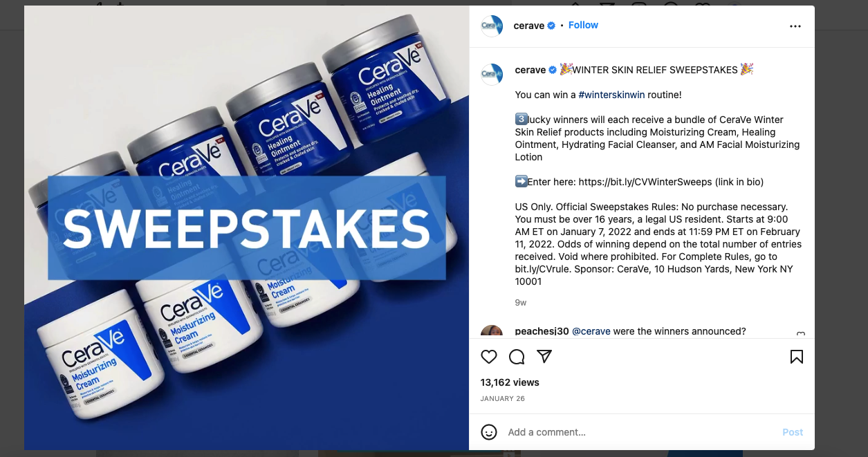868x457 pixels.
Task: Click peachesj30's profile picture
Action: pyautogui.click(x=492, y=332)
